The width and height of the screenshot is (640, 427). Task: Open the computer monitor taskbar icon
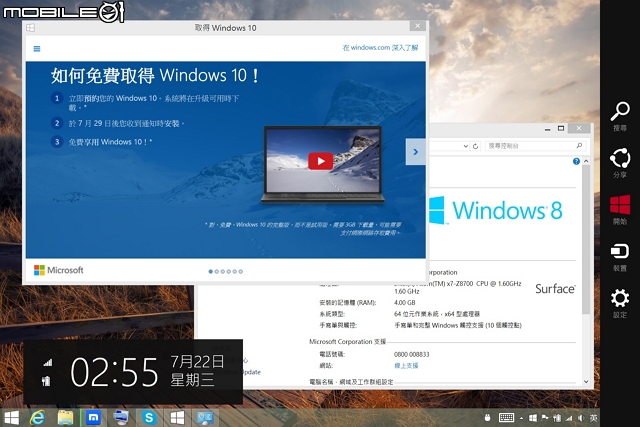(x=121, y=417)
